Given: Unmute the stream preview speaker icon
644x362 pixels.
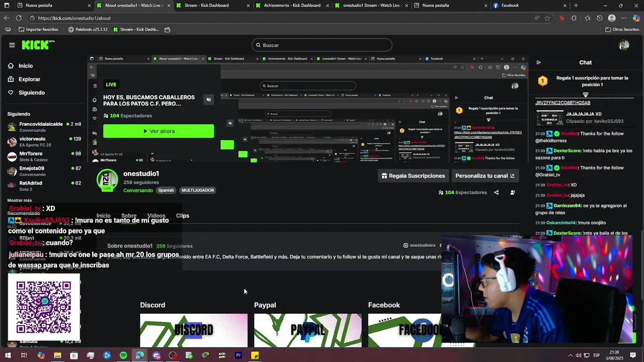Looking at the screenshot, I should click(208, 100).
